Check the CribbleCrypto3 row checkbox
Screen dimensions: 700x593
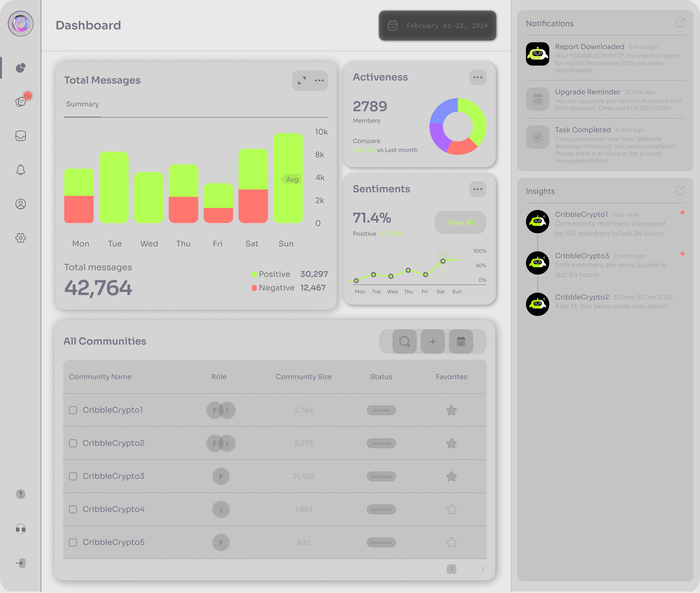[x=73, y=476]
